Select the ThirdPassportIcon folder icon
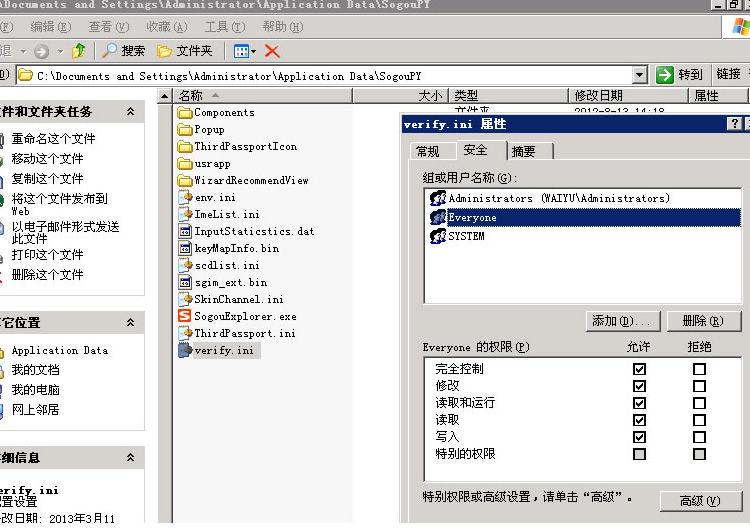Screen dimensions: 750x530 coord(185,146)
